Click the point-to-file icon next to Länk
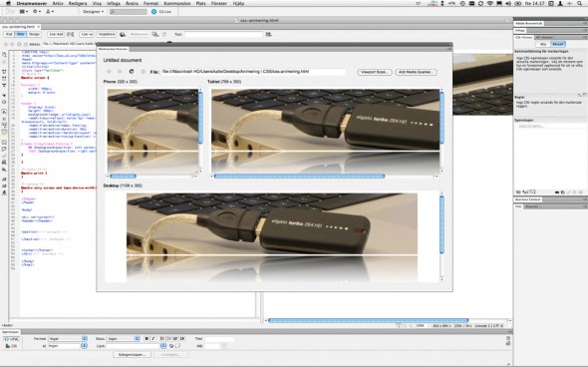 [x=171, y=346]
